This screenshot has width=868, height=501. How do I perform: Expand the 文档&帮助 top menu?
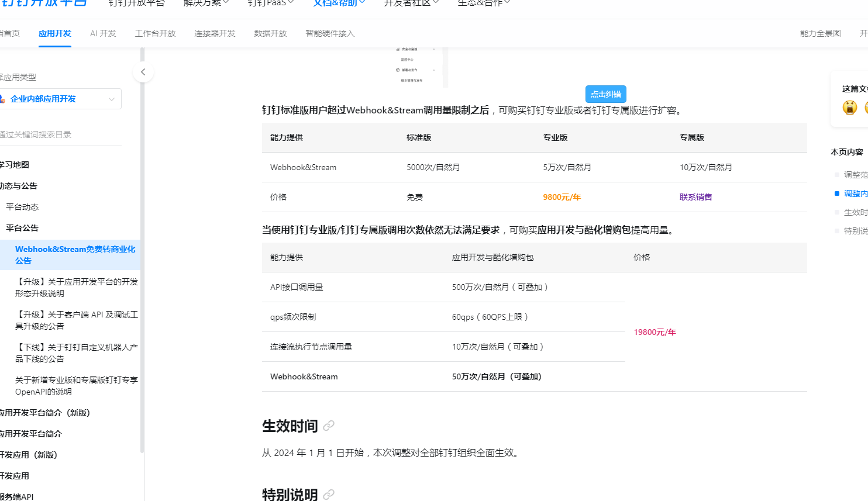339,3
